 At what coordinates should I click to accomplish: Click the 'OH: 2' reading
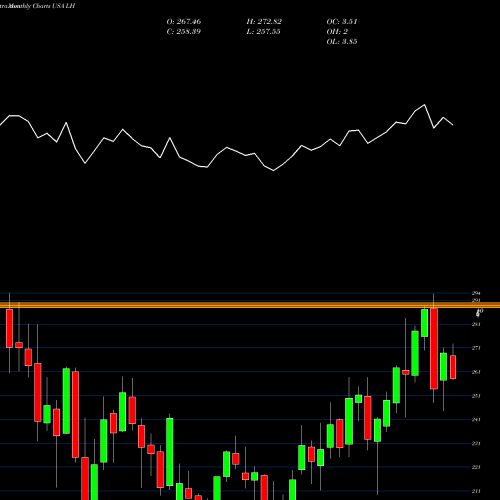tap(337, 32)
